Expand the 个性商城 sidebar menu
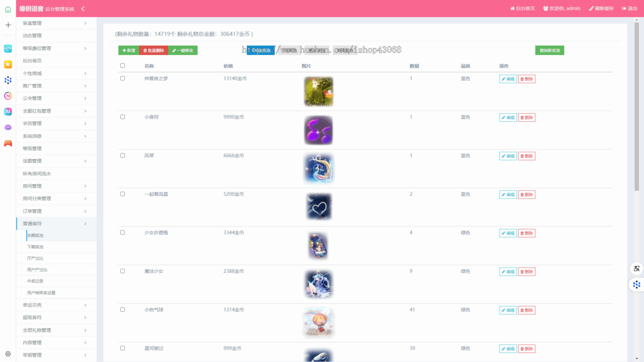This screenshot has width=644, height=362. click(56, 73)
